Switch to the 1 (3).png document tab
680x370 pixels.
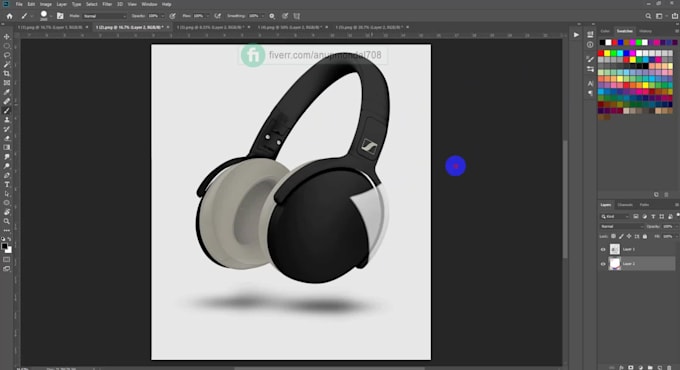210,27
